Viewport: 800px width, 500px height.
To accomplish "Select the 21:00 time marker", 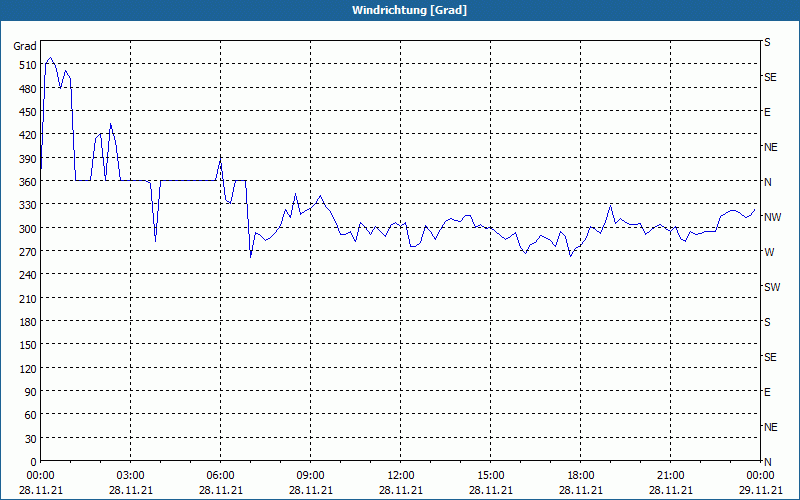I will click(671, 475).
